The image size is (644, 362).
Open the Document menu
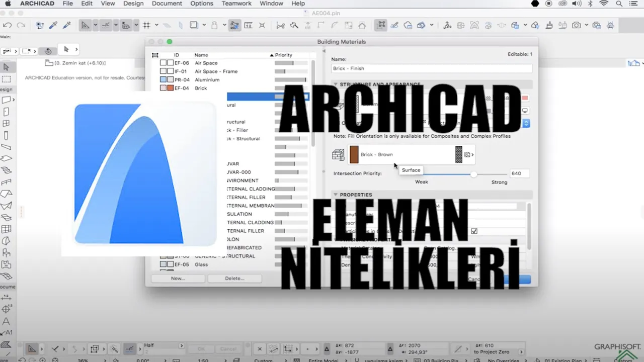click(x=167, y=4)
